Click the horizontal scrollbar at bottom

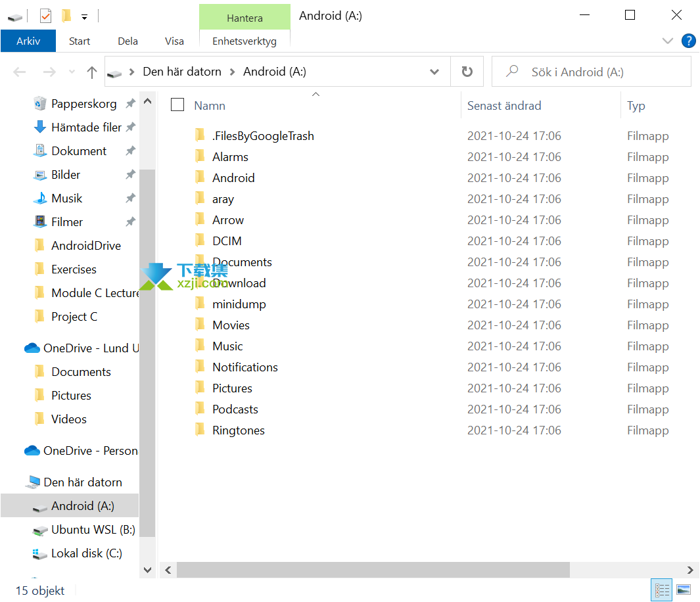point(373,570)
